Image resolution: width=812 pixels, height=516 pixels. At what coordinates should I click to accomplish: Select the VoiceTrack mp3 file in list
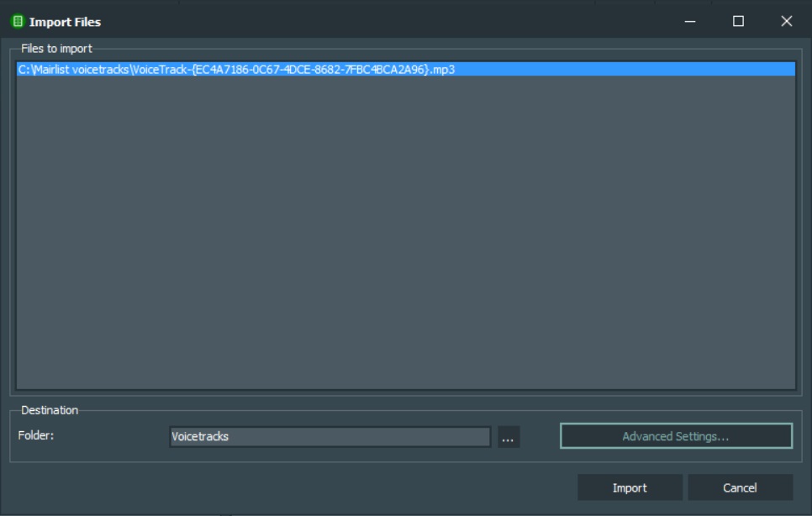tap(236, 70)
